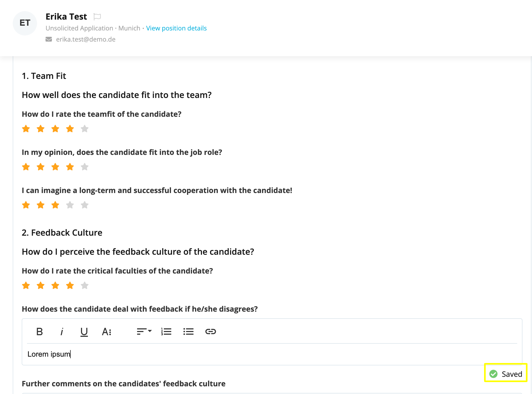Open View position details link

[176, 28]
